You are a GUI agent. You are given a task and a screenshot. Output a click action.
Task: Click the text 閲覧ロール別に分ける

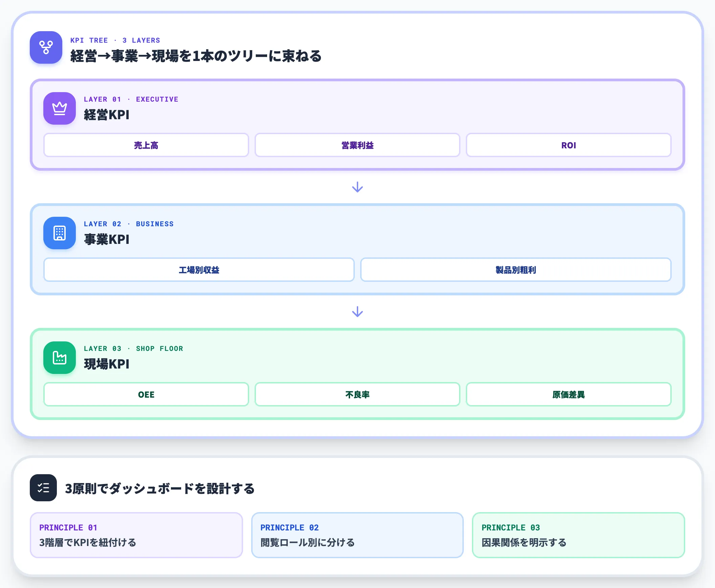(x=308, y=543)
